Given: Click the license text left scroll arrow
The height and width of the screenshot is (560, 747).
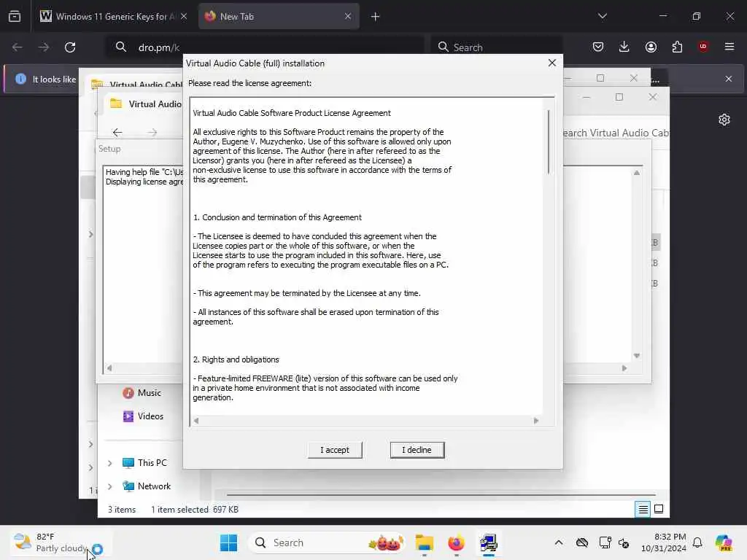Looking at the screenshot, I should tap(196, 421).
